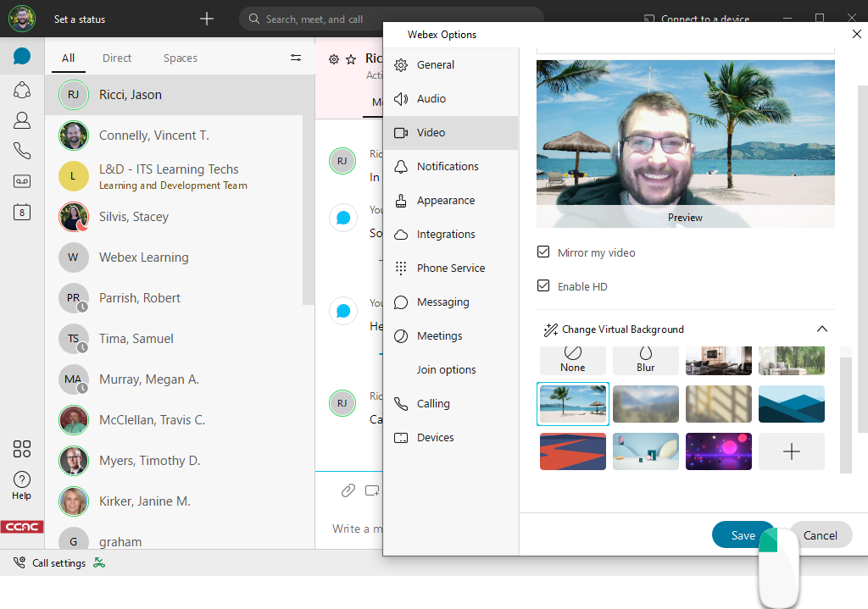The width and height of the screenshot is (868, 609).
Task: Open the Voicemail icon in left sidebar
Action: [21, 181]
